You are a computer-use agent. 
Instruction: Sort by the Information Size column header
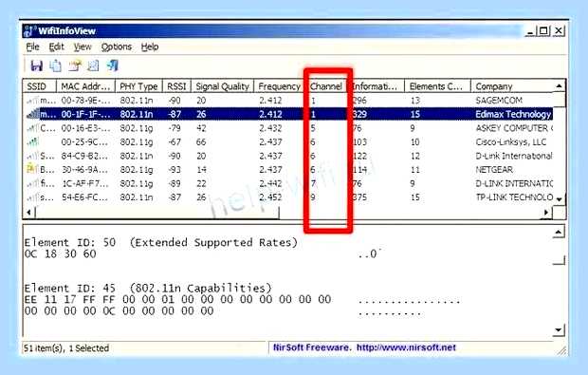[376, 86]
